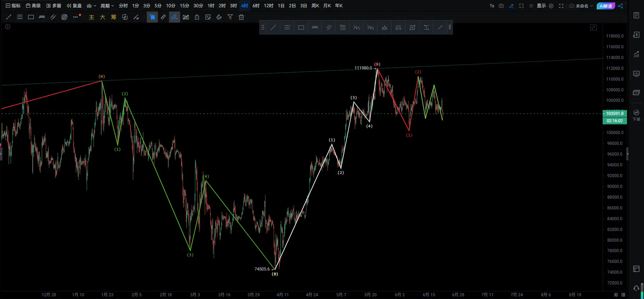The image size is (644, 299).
Task: Open the 多窗 multi-window layout
Action: pyautogui.click(x=54, y=6)
